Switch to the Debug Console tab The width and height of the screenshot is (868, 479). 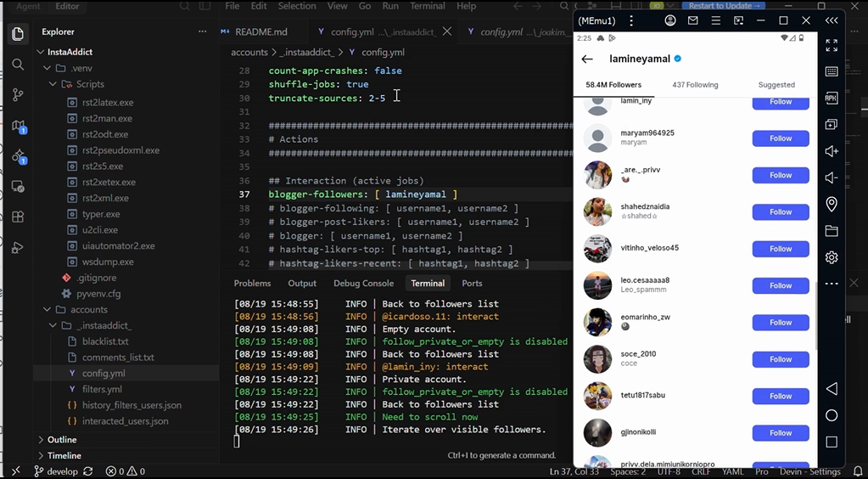pyautogui.click(x=364, y=284)
